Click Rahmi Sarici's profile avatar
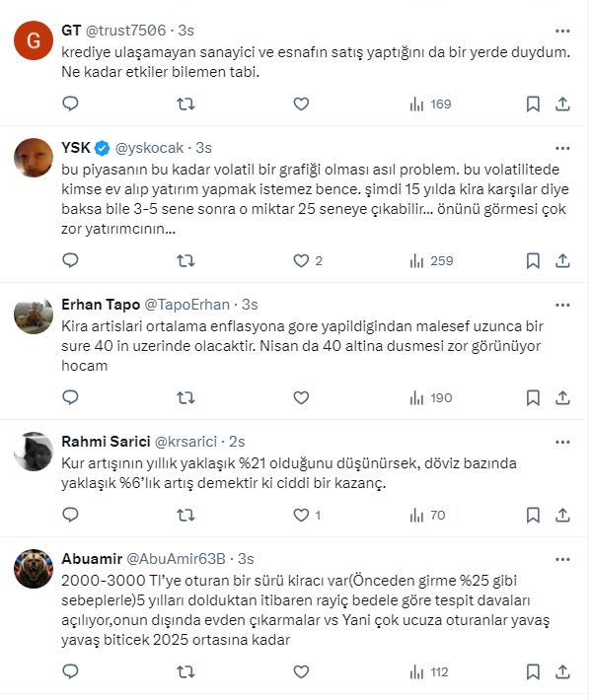Screen dimensions: 592x700 [34, 450]
